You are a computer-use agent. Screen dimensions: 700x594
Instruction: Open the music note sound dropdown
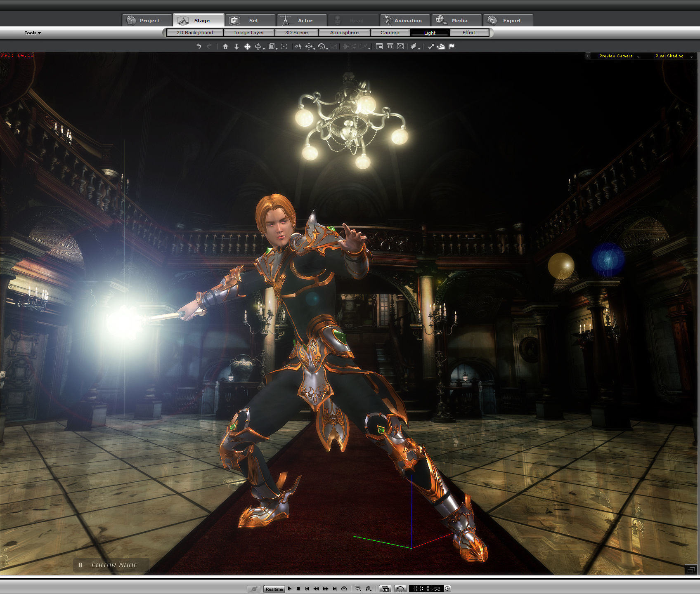pos(369,589)
